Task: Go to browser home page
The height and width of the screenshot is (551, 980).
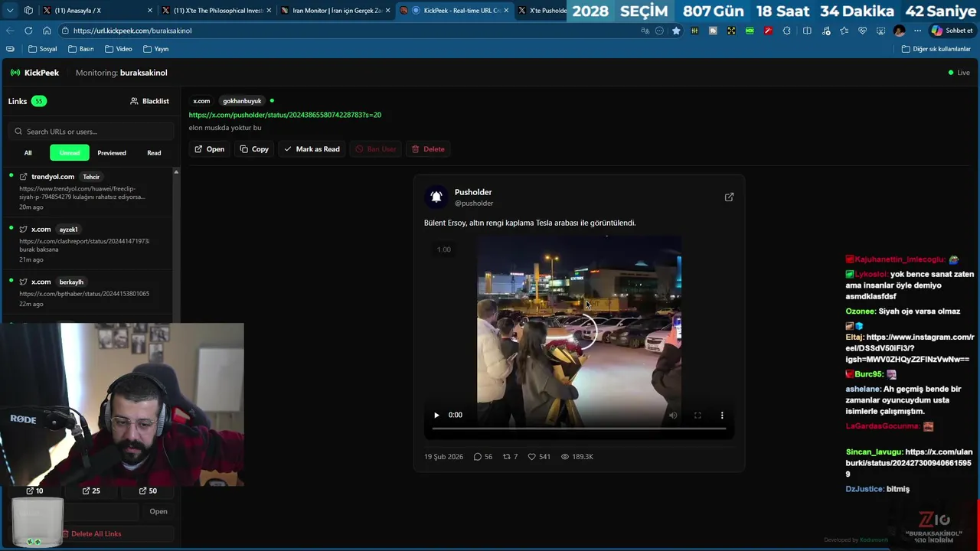Action: (x=47, y=31)
